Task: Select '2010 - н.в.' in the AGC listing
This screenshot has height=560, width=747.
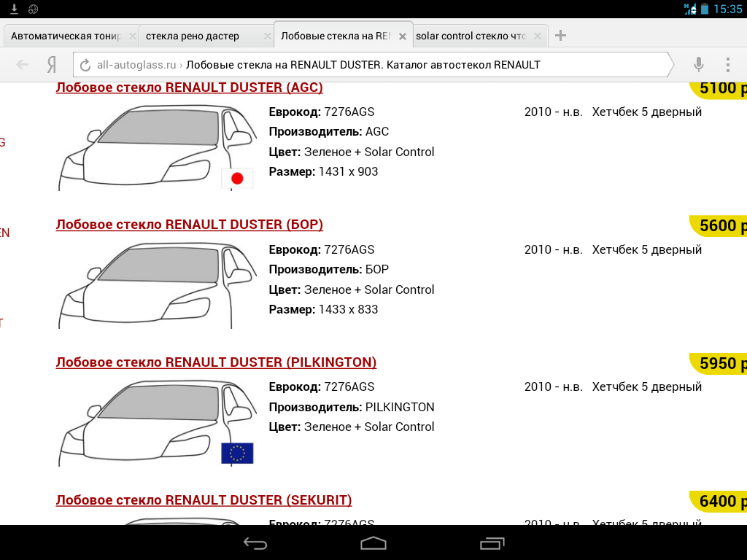Action: pyautogui.click(x=554, y=112)
